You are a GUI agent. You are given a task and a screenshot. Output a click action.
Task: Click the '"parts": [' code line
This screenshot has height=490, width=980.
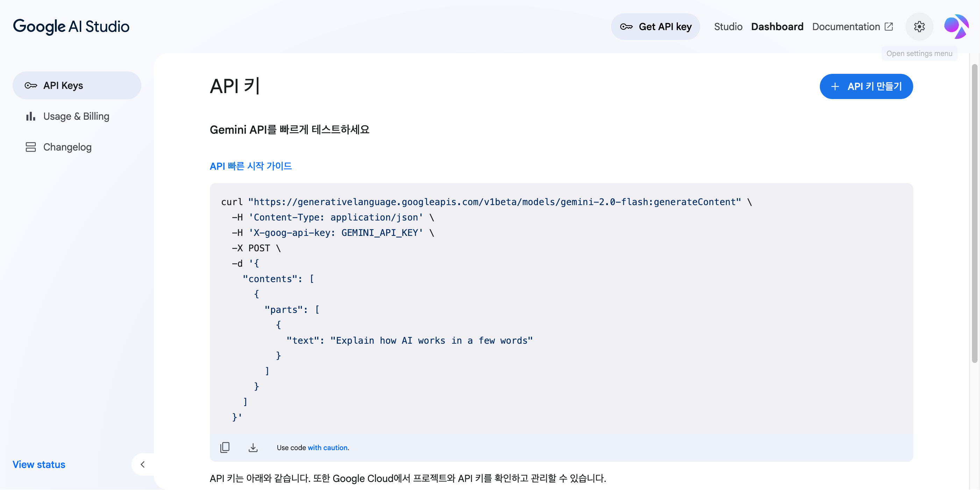pyautogui.click(x=292, y=310)
